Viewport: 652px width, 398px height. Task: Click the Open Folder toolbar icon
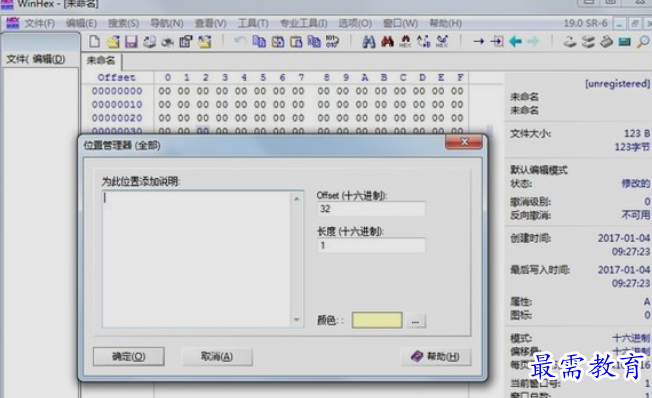pos(205,41)
